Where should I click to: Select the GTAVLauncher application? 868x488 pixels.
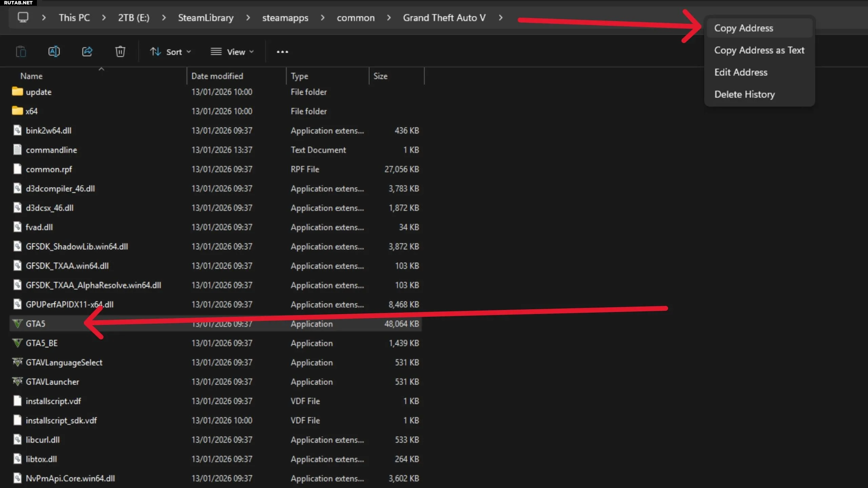pyautogui.click(x=52, y=382)
